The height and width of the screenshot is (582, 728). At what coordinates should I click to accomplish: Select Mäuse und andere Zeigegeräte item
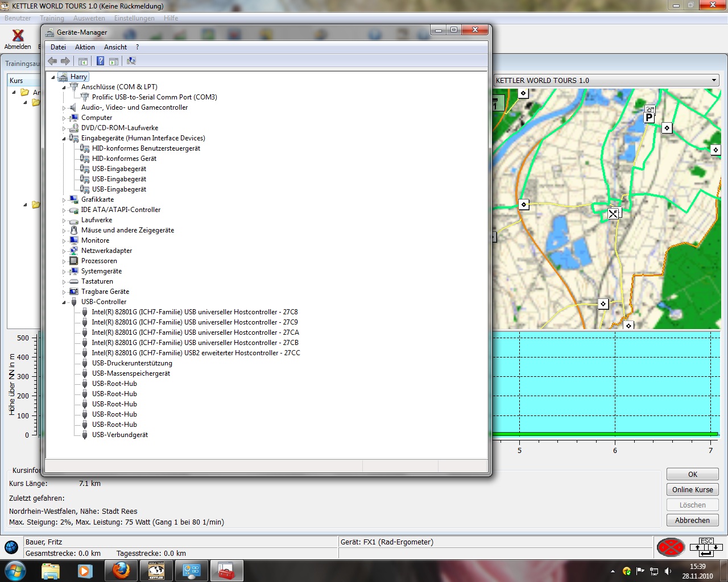(x=127, y=230)
